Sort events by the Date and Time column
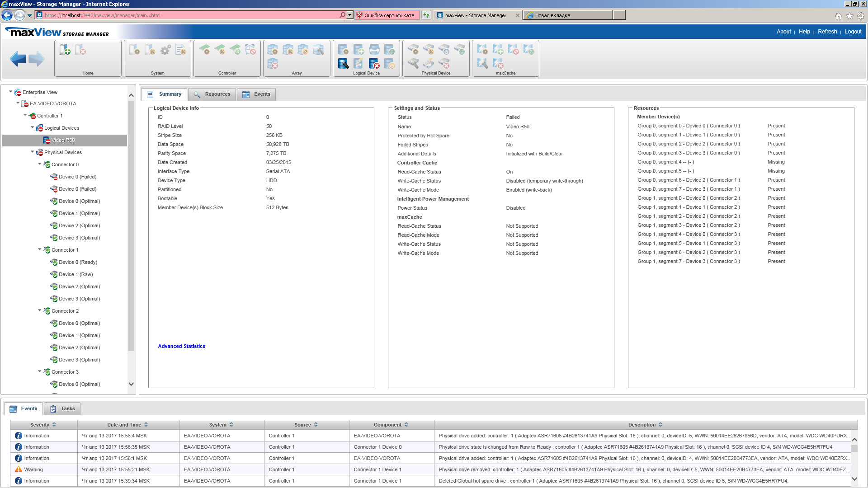The width and height of the screenshot is (868, 488). pos(128,425)
